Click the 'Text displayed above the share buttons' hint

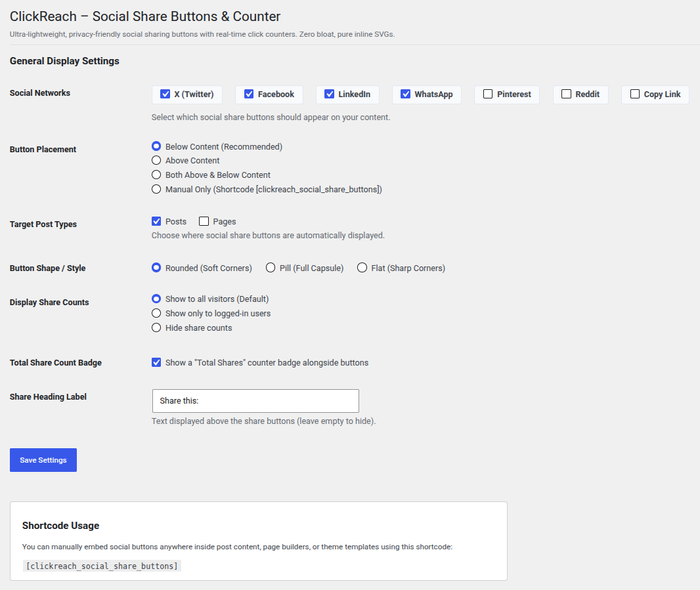point(263,421)
